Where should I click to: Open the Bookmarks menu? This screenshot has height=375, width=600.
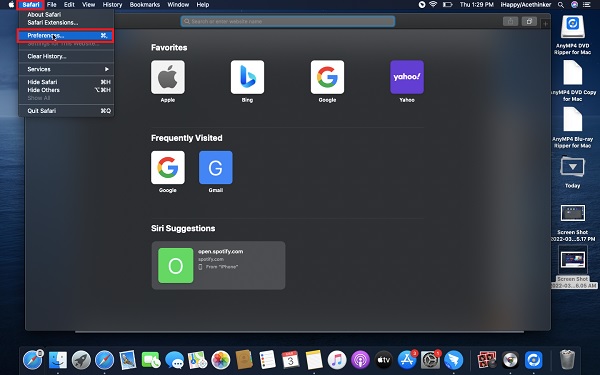point(145,5)
